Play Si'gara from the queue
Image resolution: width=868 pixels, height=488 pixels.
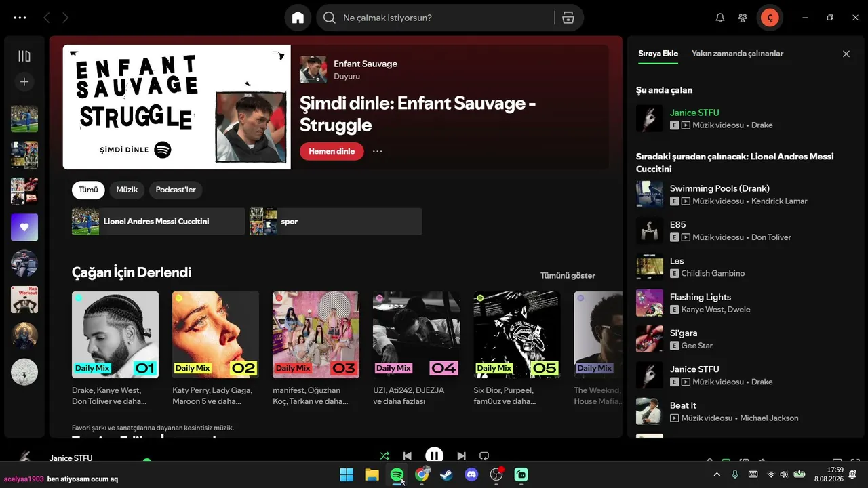coord(684,333)
